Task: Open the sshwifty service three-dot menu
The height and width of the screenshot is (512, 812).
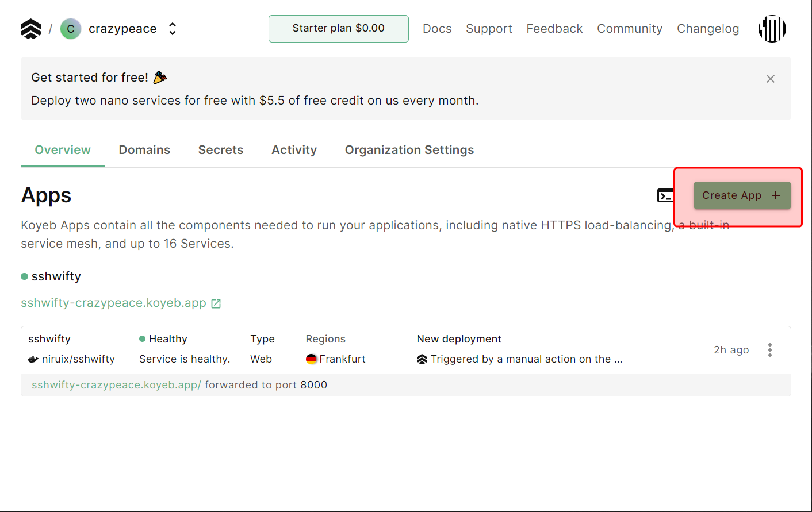Action: point(769,350)
